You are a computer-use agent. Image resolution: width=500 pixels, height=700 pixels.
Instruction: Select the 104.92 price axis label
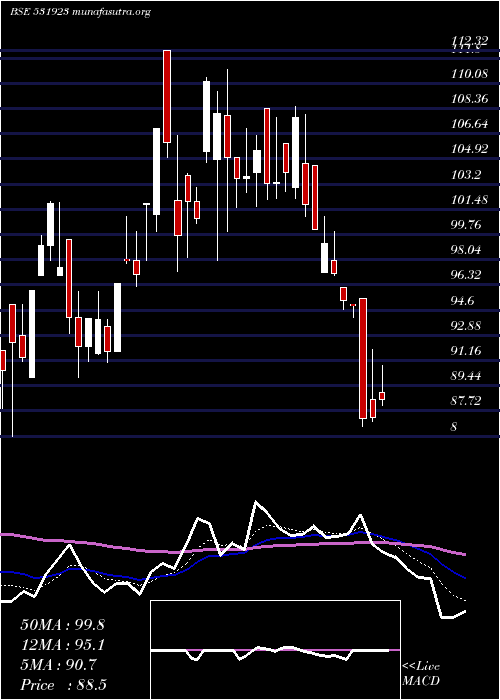coord(470,149)
